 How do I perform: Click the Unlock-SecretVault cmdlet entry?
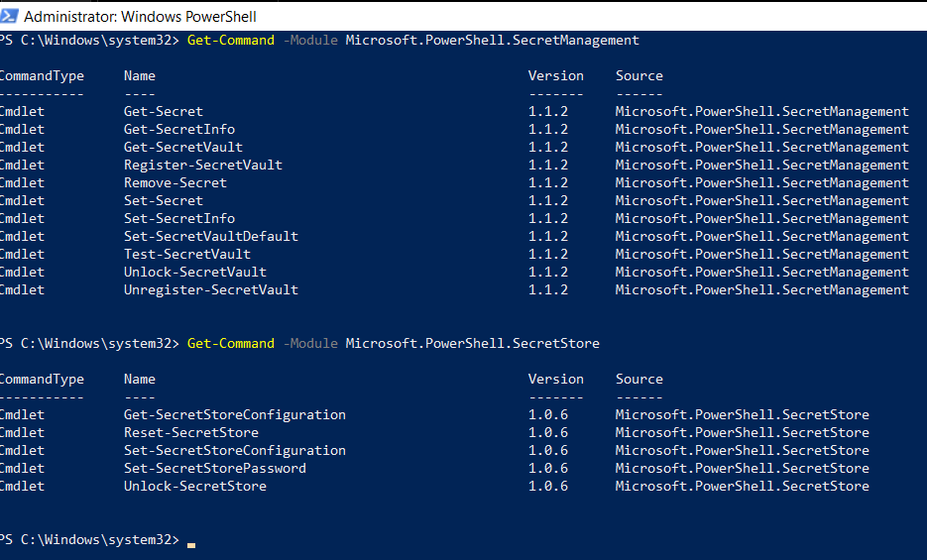click(x=195, y=273)
